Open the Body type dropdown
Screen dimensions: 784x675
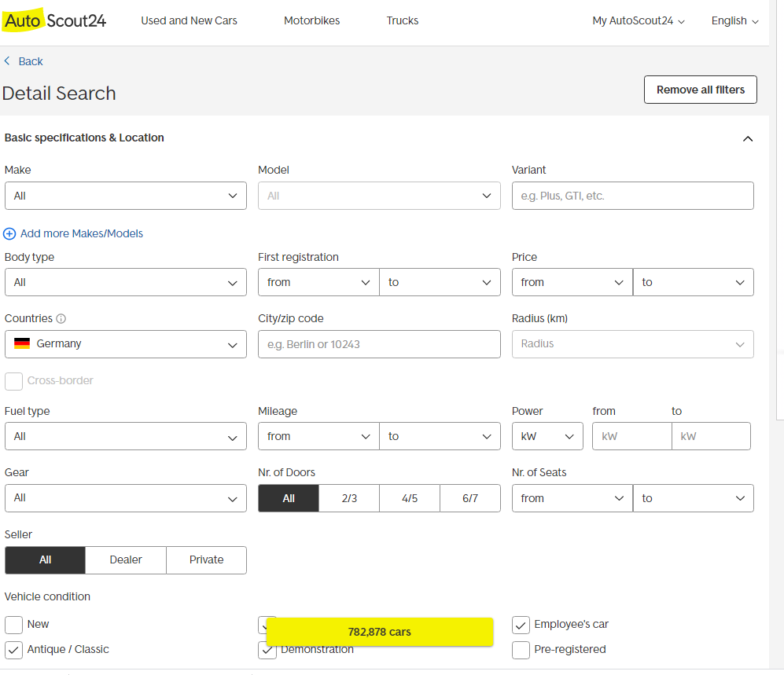click(x=125, y=282)
